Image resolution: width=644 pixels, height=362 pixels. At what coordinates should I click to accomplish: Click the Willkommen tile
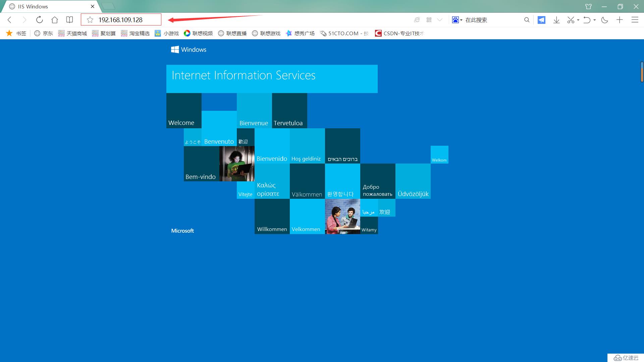click(272, 216)
